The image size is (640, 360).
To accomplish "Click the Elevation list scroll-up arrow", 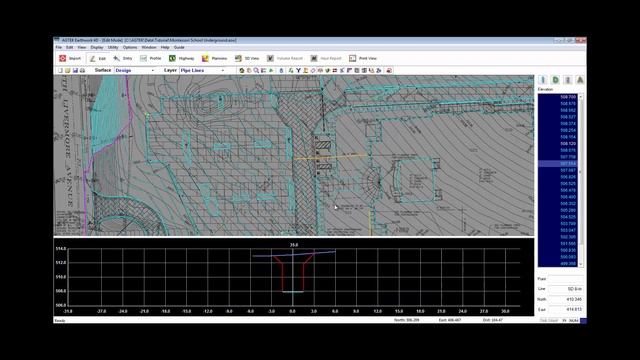I will click(x=580, y=97).
